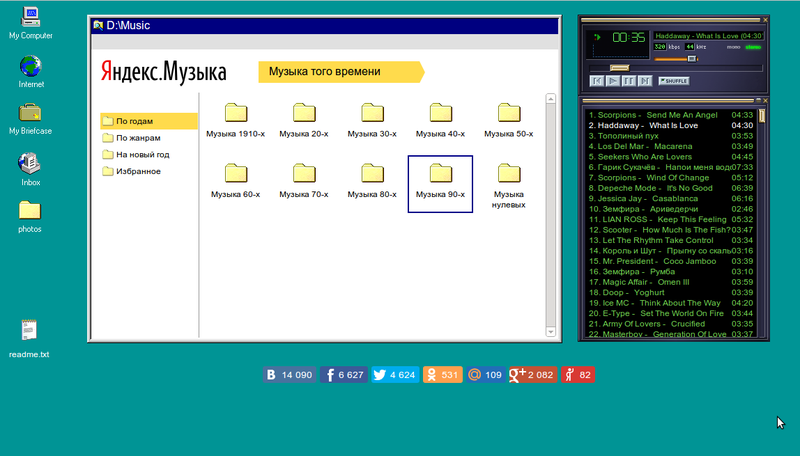Select track Depeche Mode - It's No Good
Viewport: 800px width, 456px height.
pyautogui.click(x=670, y=188)
